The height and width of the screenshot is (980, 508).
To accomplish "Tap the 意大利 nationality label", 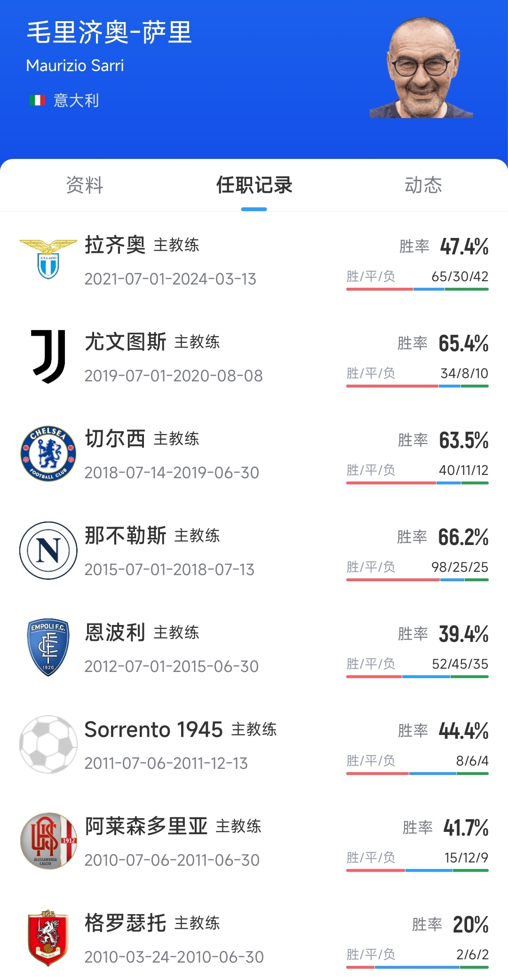I will tap(76, 100).
